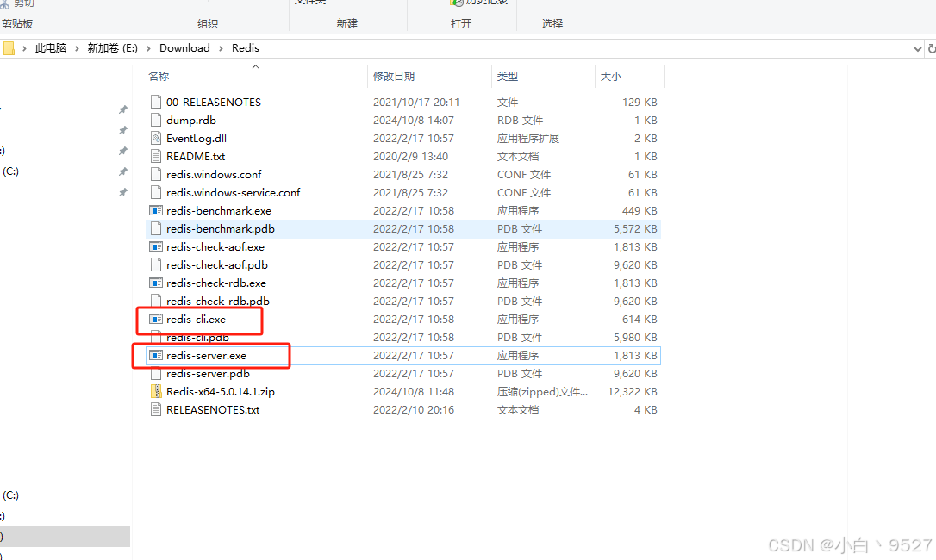Click the redis.windows.conf file icon
This screenshot has width=936, height=560.
click(x=156, y=174)
